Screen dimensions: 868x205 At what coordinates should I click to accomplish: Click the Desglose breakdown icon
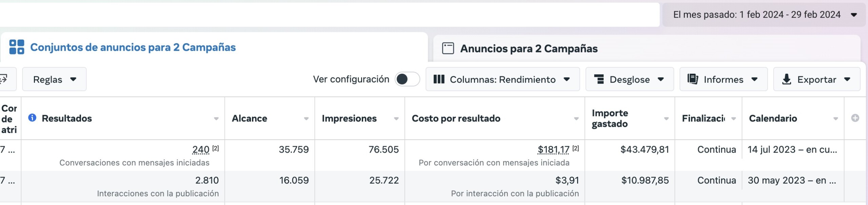click(x=599, y=79)
